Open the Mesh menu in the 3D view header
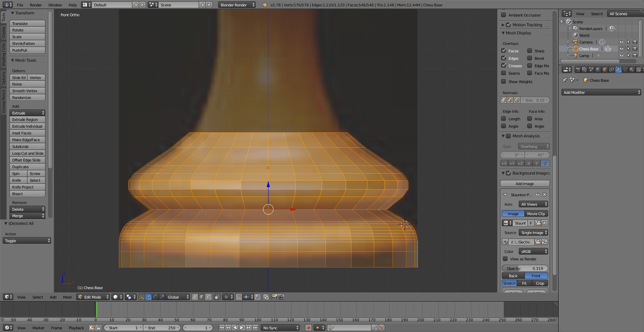Image resolution: width=644 pixels, height=332 pixels. [x=68, y=297]
